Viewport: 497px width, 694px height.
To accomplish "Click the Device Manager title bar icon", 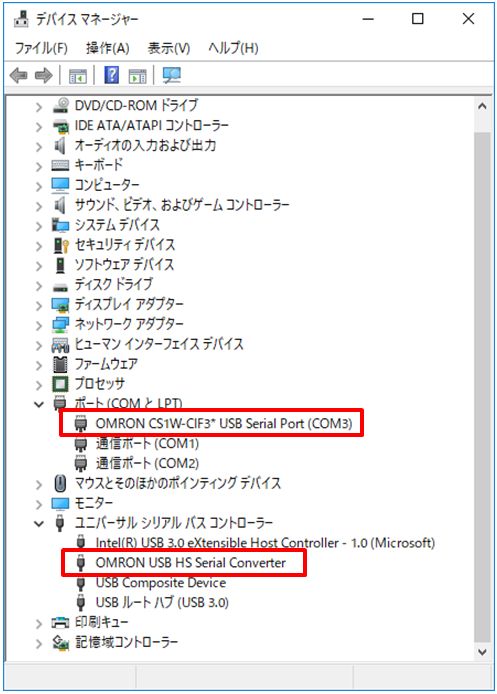I will (22, 19).
